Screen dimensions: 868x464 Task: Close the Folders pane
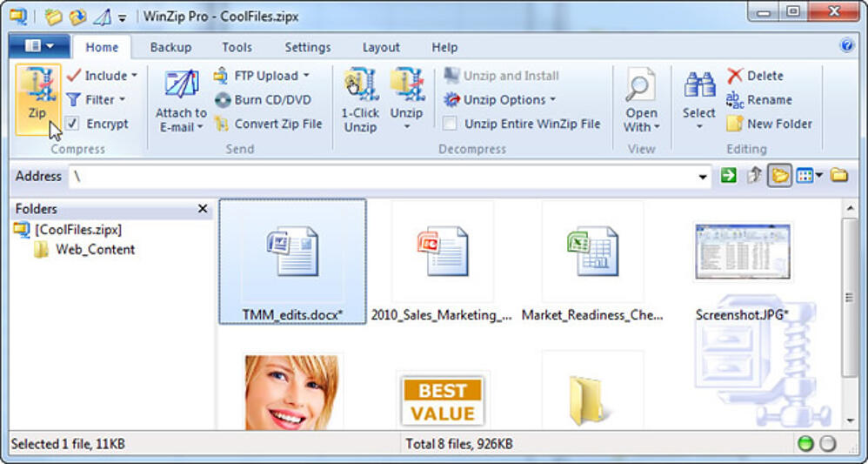203,209
